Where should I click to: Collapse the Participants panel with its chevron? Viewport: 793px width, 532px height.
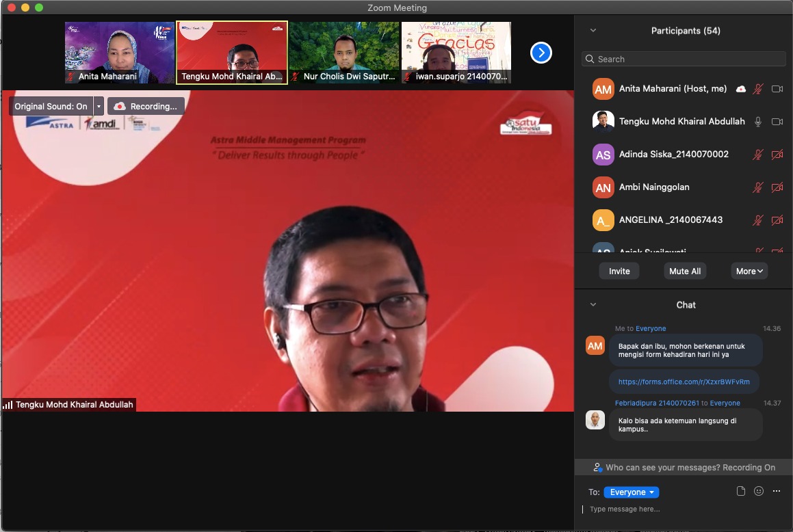pos(593,31)
